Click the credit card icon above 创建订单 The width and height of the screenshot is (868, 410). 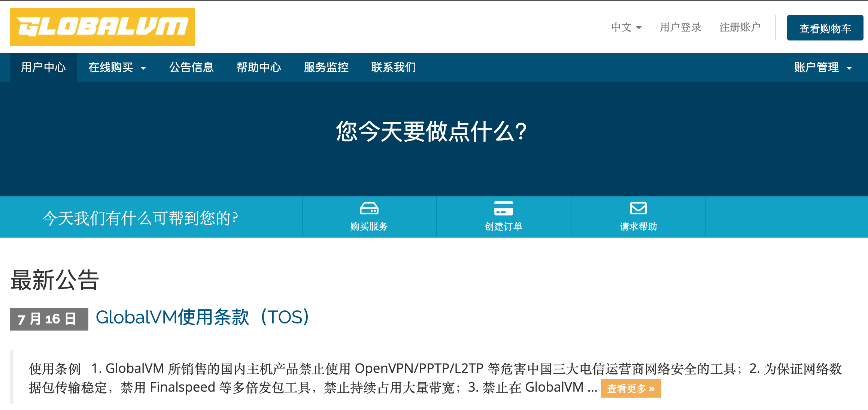tap(504, 208)
